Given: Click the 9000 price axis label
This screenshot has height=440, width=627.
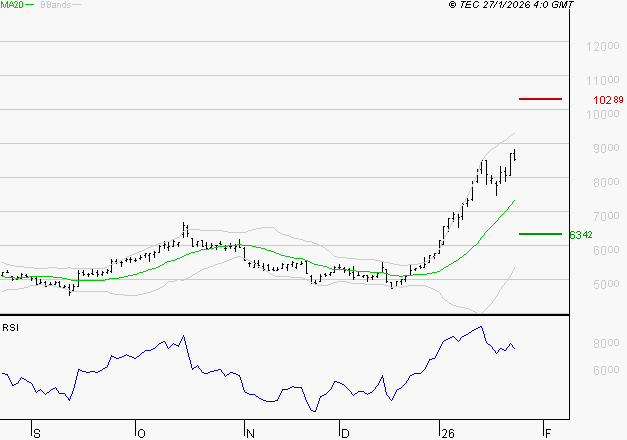Looking at the screenshot, I should (606, 148).
